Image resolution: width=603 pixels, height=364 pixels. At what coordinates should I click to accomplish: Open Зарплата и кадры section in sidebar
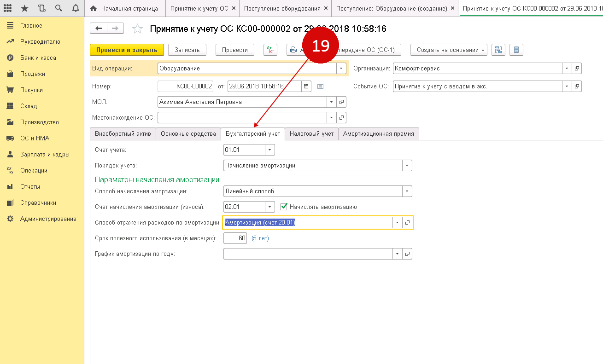pos(45,155)
